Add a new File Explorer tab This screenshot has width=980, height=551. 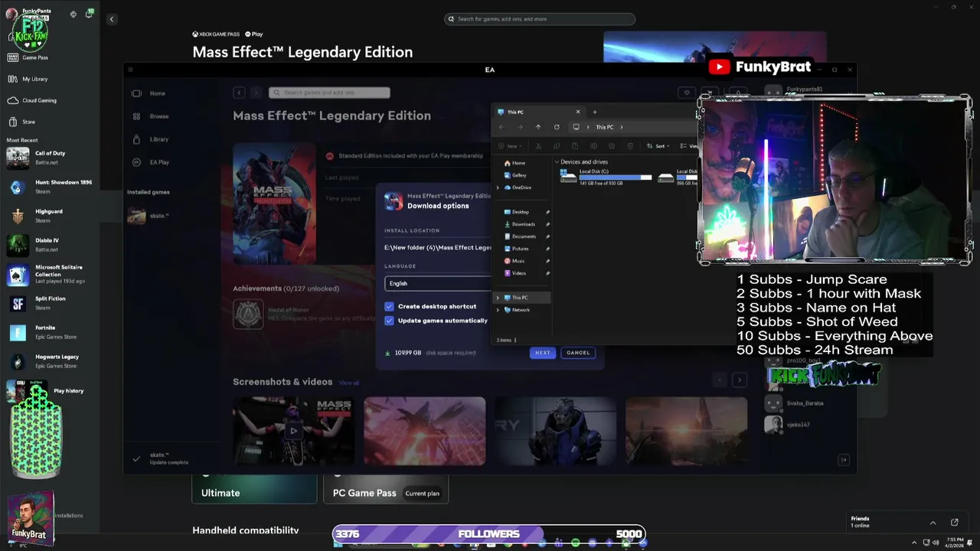[594, 112]
